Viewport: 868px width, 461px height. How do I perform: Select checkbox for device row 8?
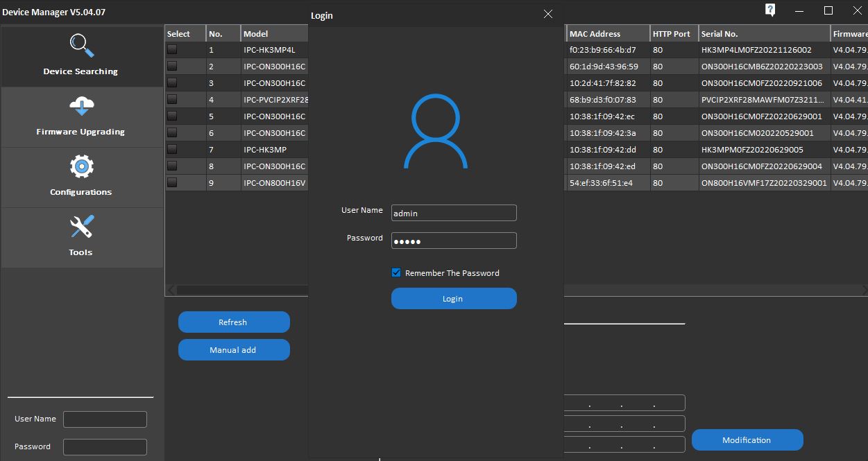[172, 166]
